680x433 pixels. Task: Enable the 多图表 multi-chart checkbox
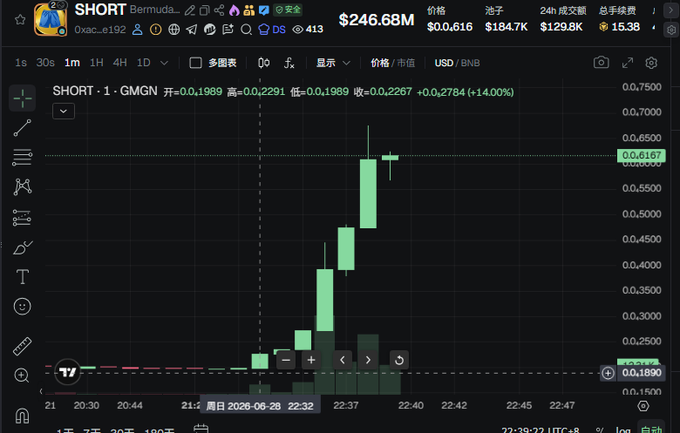point(196,63)
